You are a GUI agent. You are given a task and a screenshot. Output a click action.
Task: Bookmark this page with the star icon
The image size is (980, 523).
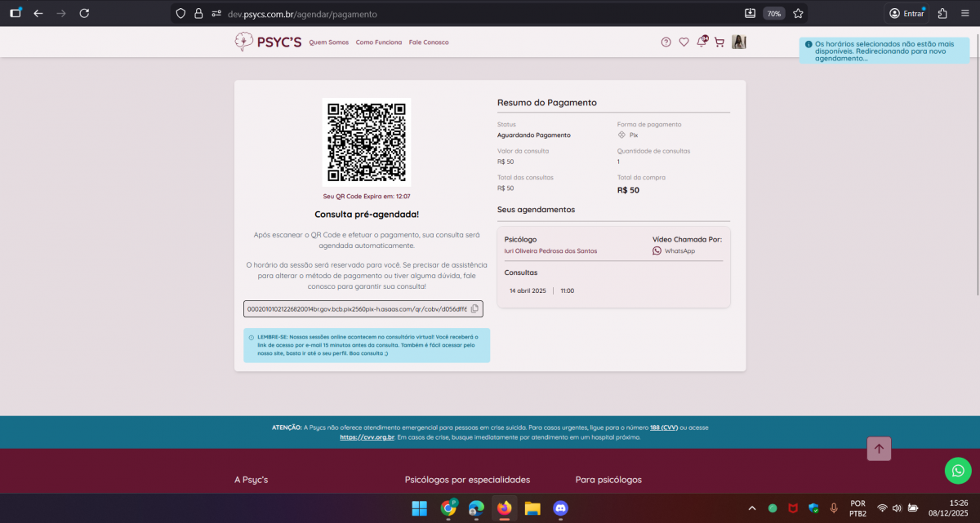pos(798,13)
